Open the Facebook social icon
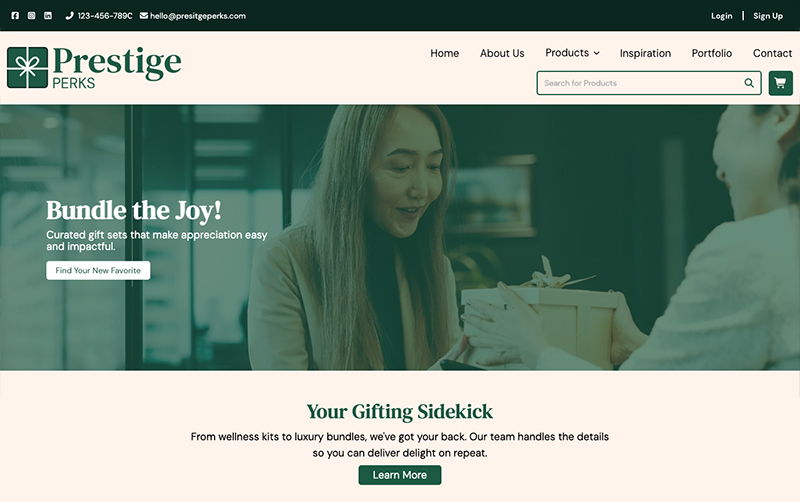 click(15, 16)
